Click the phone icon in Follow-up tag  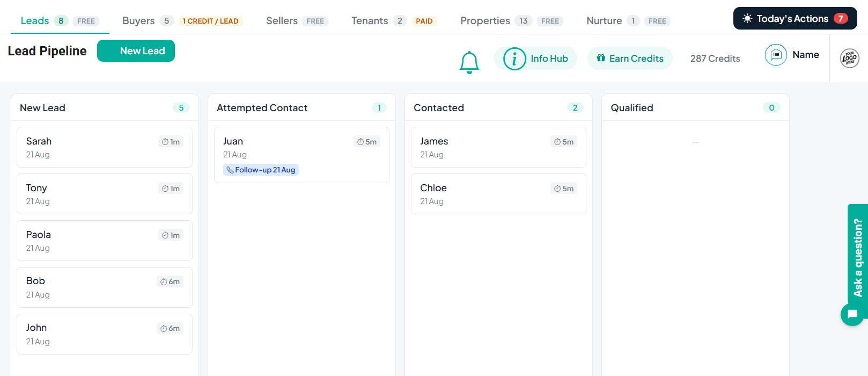(230, 170)
